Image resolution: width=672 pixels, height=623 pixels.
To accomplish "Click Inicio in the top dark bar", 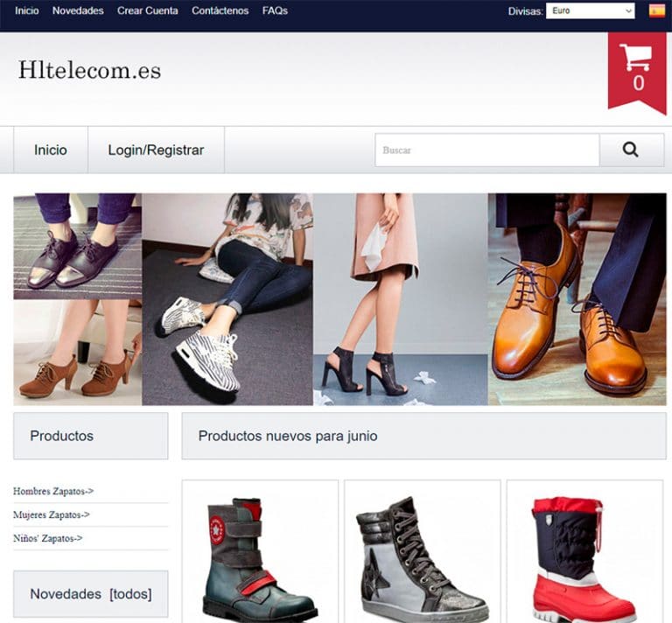I will click(26, 10).
